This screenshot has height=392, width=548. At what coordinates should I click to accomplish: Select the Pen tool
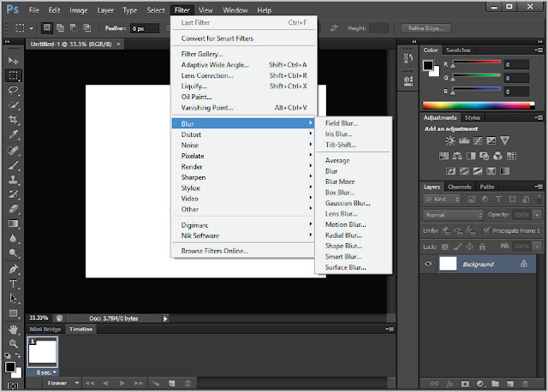point(13,269)
